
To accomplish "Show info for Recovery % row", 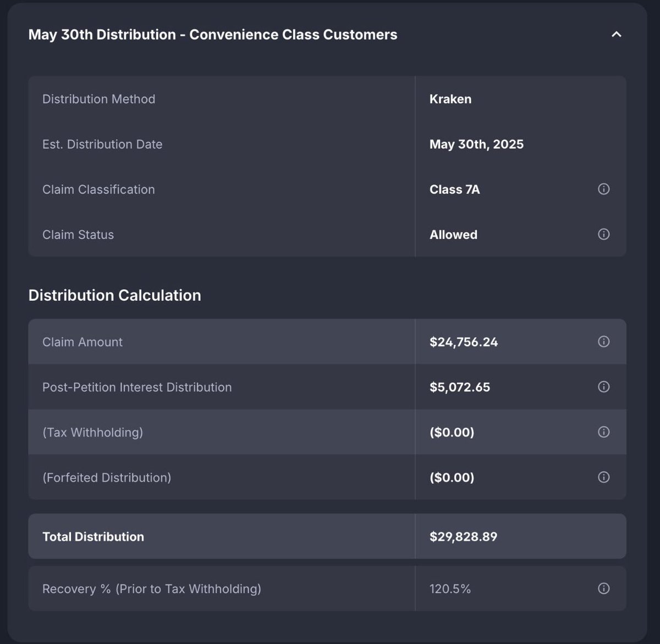I will click(x=603, y=588).
